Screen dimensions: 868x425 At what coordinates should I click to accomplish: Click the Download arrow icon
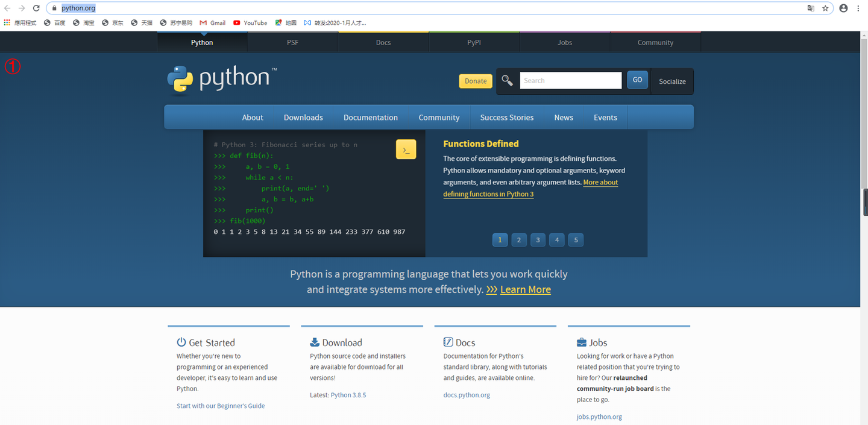[x=315, y=342]
